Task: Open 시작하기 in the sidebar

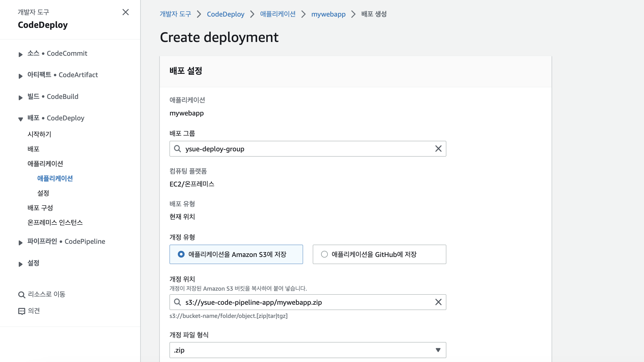Action: (x=39, y=134)
